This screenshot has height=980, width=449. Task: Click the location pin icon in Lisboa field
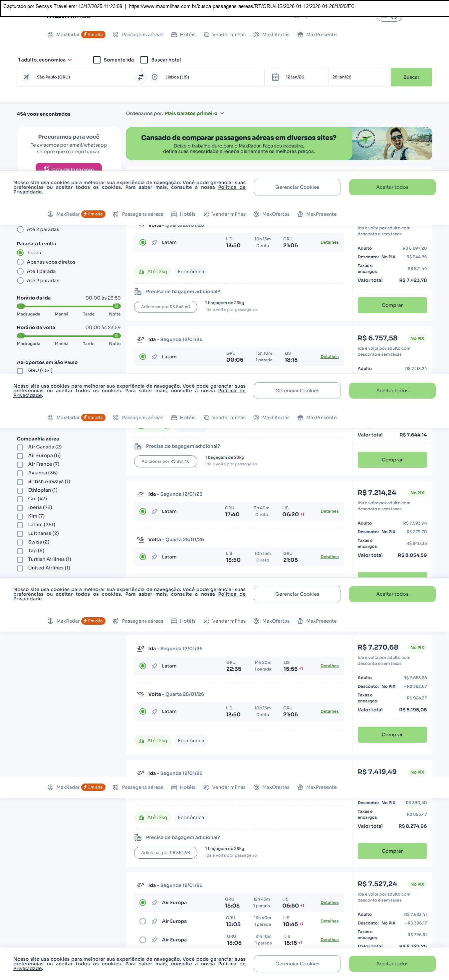[x=155, y=77]
